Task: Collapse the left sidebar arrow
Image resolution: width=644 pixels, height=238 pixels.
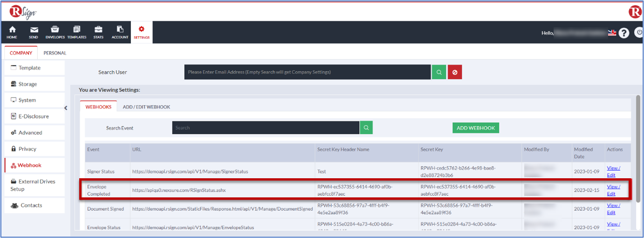Action: 66,108
